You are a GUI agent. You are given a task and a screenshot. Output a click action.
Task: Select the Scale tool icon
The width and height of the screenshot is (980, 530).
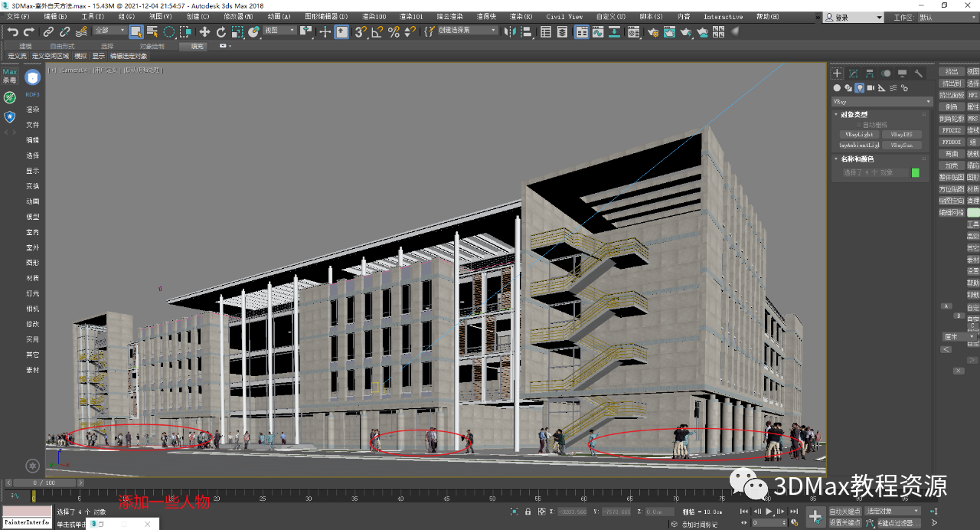pyautogui.click(x=237, y=31)
